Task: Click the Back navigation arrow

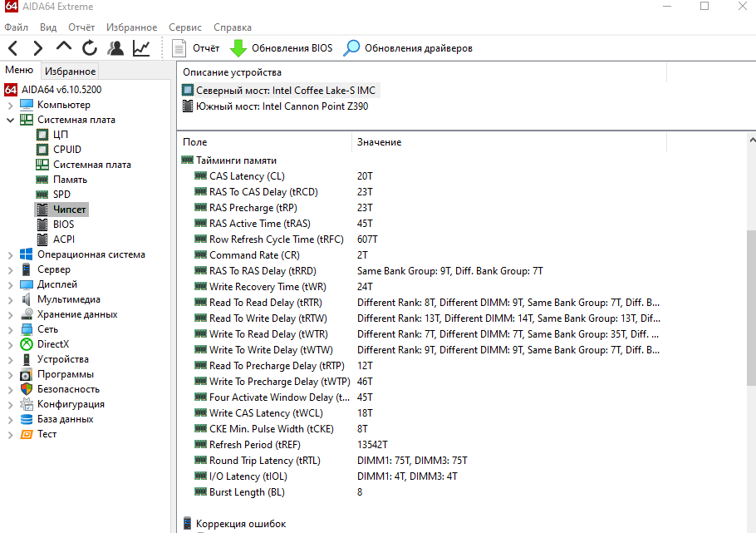Action: pos(13,48)
